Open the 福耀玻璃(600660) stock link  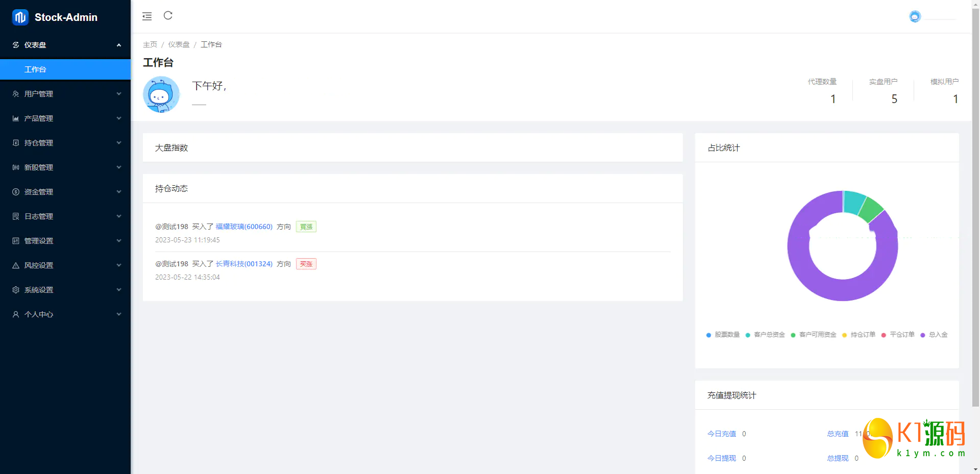click(x=244, y=227)
